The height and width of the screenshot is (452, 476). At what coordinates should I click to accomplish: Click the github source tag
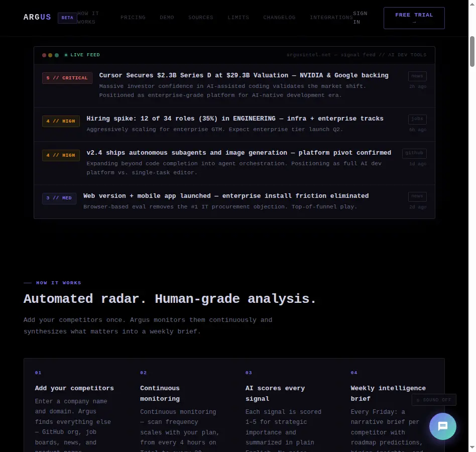click(x=414, y=153)
